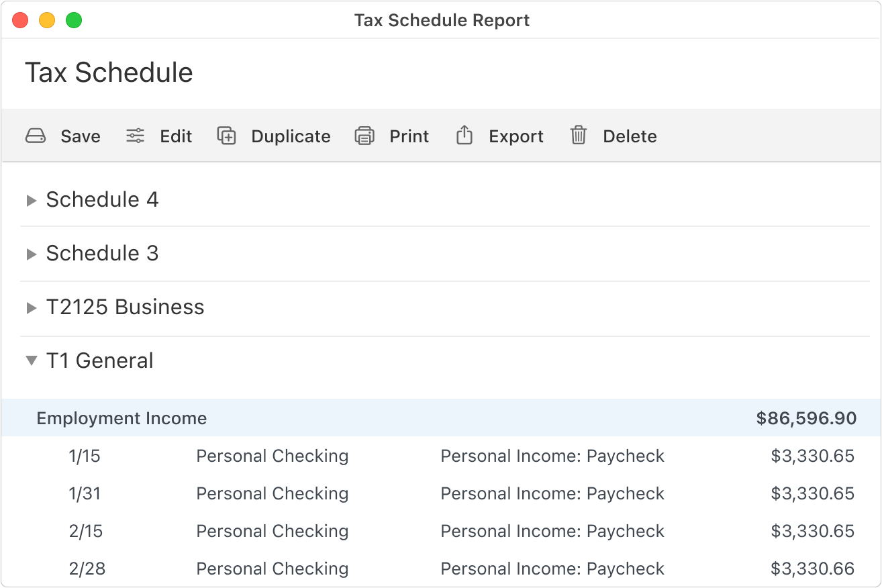The width and height of the screenshot is (882, 588).
Task: Click the Print printer icon
Action: click(364, 136)
